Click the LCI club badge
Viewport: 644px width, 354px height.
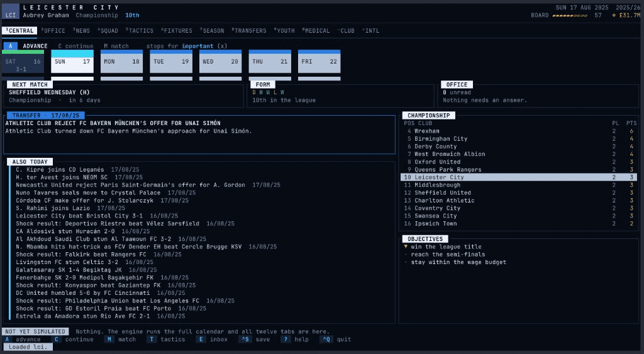tap(11, 11)
